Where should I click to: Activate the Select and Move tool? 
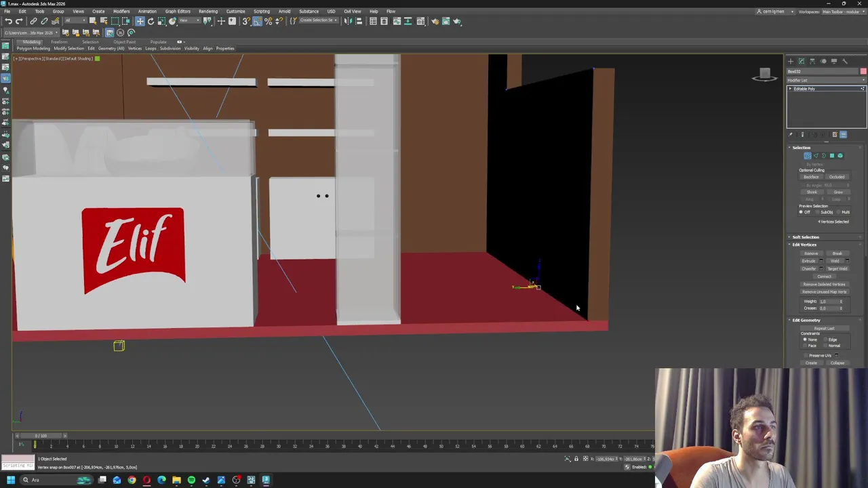pyautogui.click(x=140, y=21)
